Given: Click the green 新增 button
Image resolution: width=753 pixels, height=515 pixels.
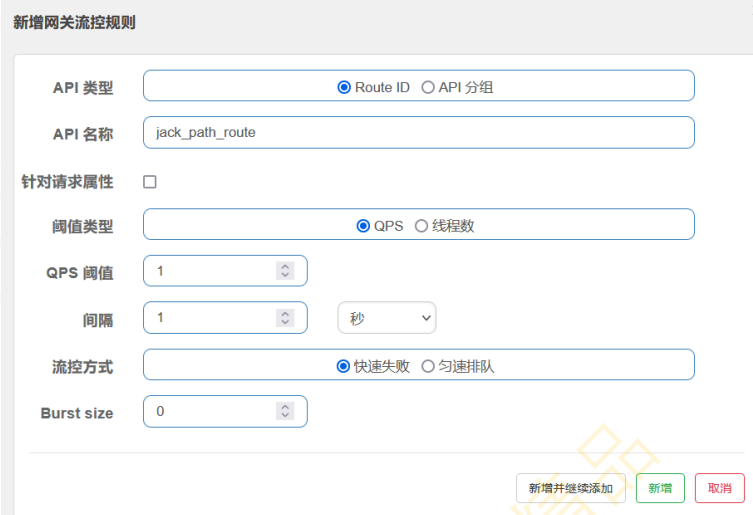Looking at the screenshot, I should coord(660,488).
